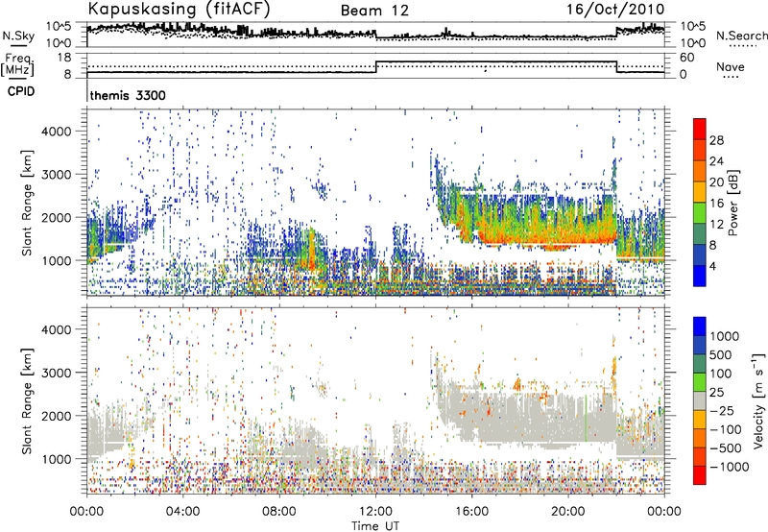Click the '4000' tick on power panel axis
Screen dimensions: 768x532
[57, 132]
